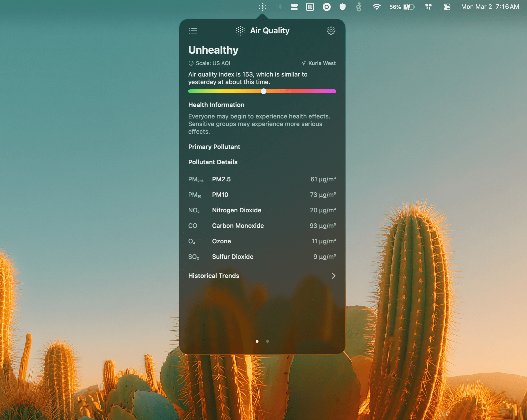Click the shield icon in the menu bar
This screenshot has width=527, height=420.
pyautogui.click(x=342, y=7)
